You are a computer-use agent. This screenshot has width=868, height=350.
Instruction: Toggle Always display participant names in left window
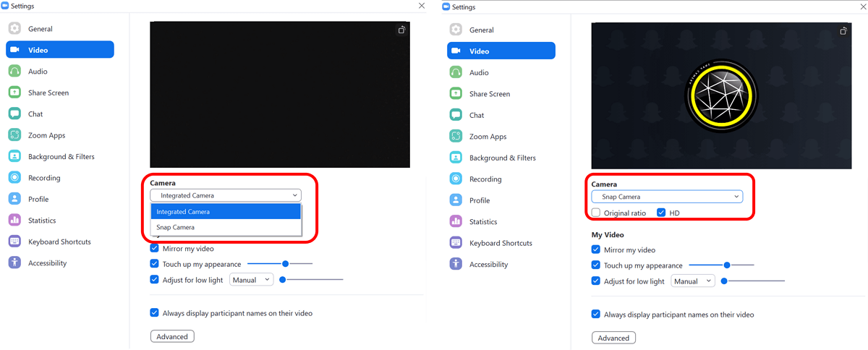[x=154, y=313]
